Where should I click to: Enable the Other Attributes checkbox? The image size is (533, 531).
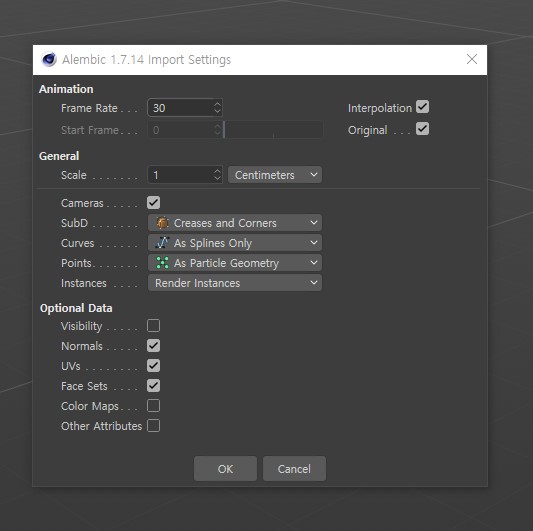153,426
